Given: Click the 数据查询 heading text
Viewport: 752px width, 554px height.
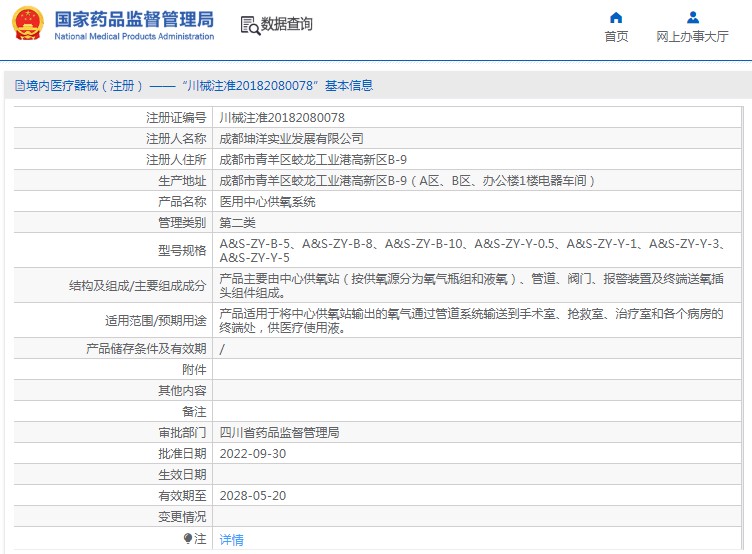Looking at the screenshot, I should [286, 24].
